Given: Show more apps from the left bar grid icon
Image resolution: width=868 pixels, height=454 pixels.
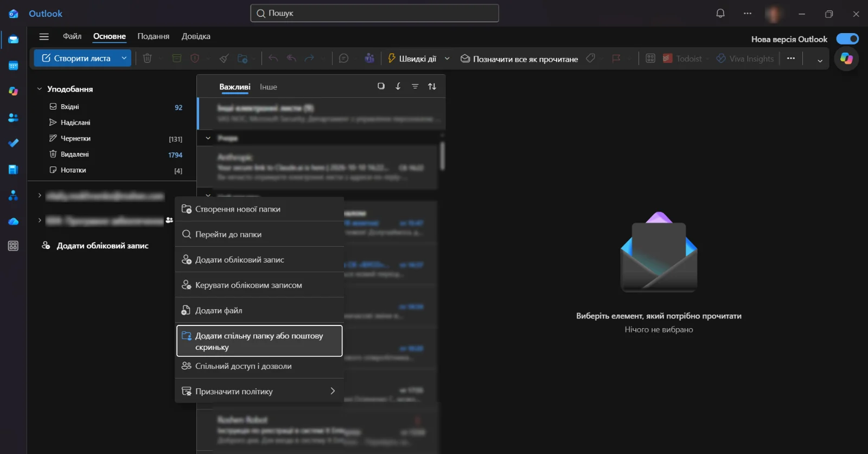Looking at the screenshot, I should tap(14, 246).
